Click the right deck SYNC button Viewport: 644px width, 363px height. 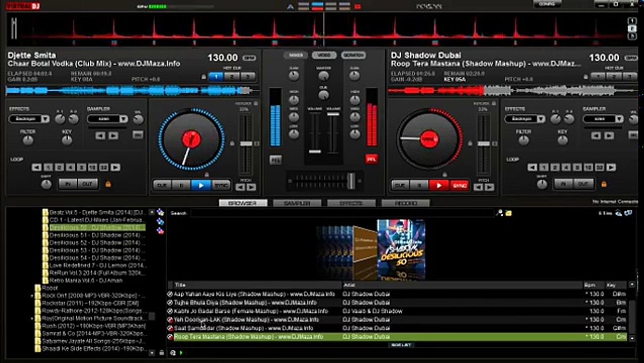point(459,186)
